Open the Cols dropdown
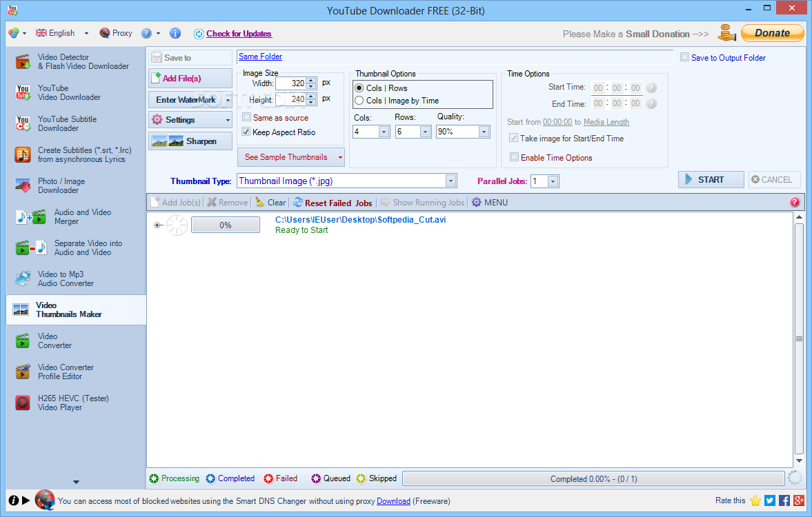This screenshot has width=812, height=517. tap(384, 132)
